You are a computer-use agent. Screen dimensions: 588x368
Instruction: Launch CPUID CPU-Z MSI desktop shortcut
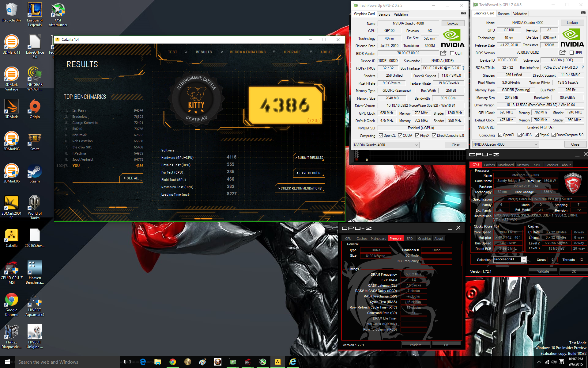tap(11, 272)
